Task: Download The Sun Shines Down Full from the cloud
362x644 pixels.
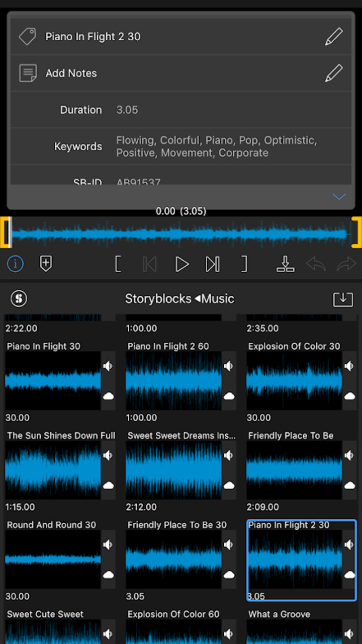Action: tap(108, 486)
